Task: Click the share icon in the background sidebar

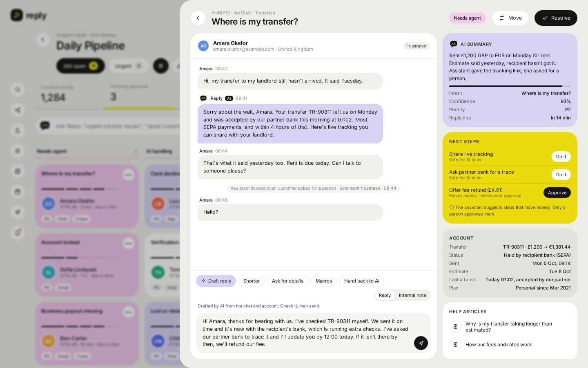Action: (x=17, y=110)
